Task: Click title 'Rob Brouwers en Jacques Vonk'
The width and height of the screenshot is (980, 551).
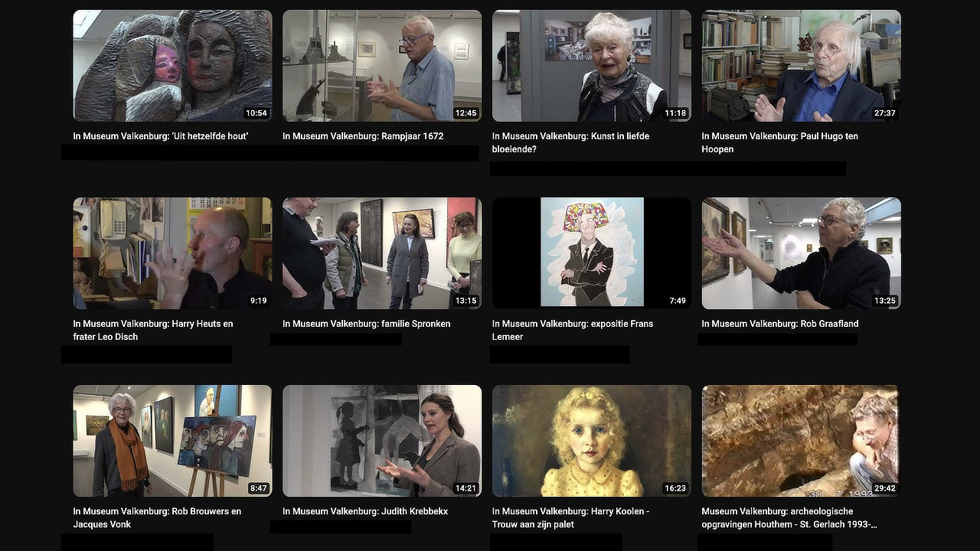Action: (x=157, y=517)
